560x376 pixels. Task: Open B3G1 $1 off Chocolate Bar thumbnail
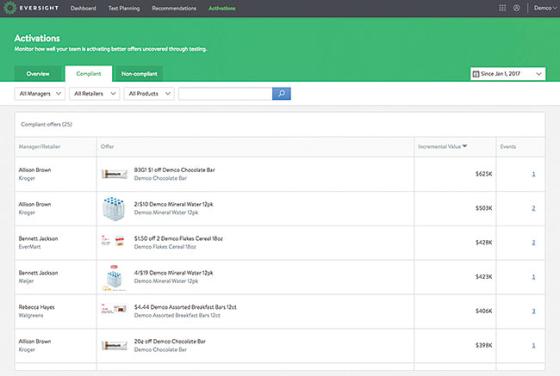coord(114,174)
